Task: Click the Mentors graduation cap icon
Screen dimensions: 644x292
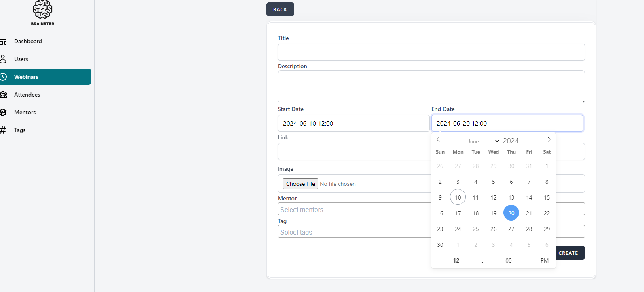Action: click(x=3, y=112)
